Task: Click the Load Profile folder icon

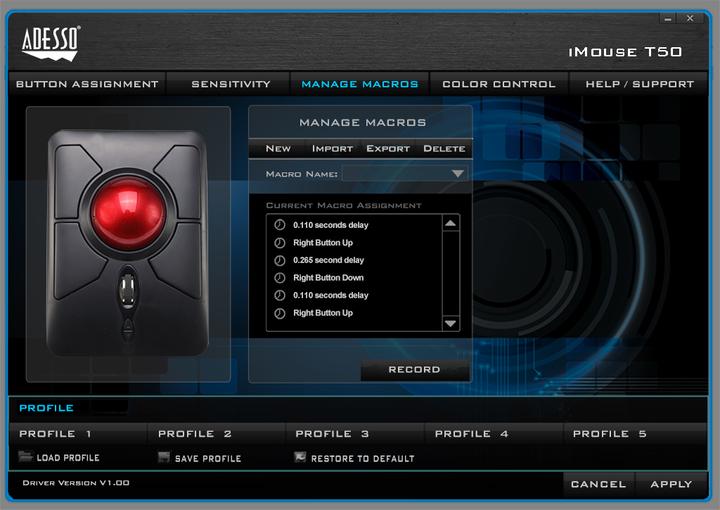Action: 26,458
